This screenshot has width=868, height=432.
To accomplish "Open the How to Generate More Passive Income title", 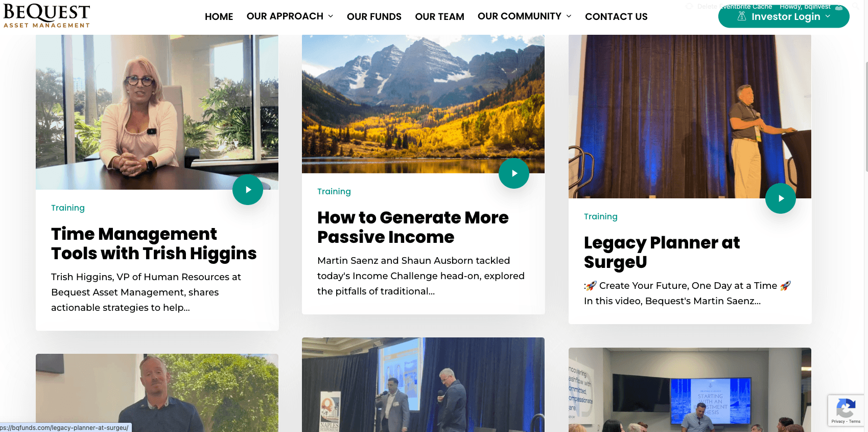I will point(413,227).
